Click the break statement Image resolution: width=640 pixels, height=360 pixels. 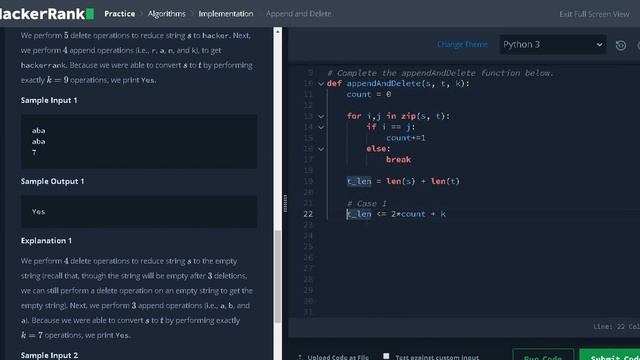(398, 160)
